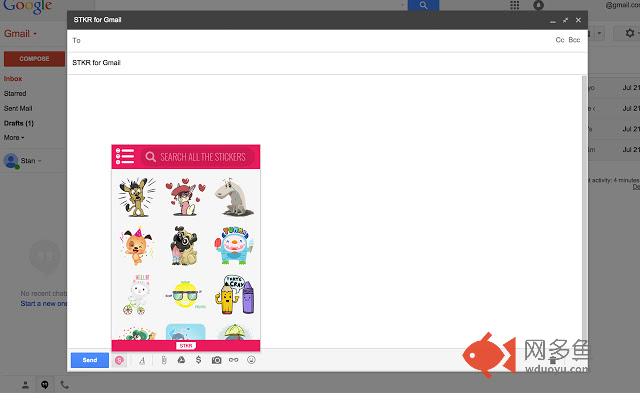Click 'Start a new one' chat link
This screenshot has height=400, width=640.
(44, 304)
